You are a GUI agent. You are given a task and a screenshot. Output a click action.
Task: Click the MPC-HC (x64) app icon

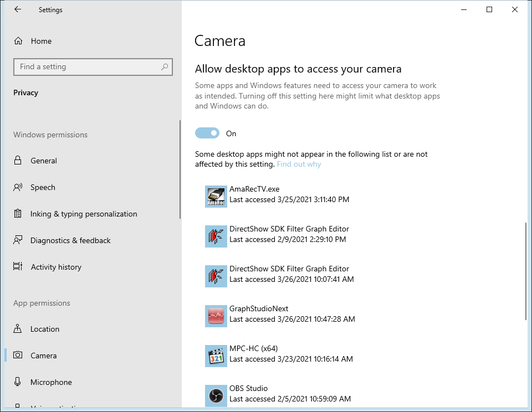coord(216,356)
